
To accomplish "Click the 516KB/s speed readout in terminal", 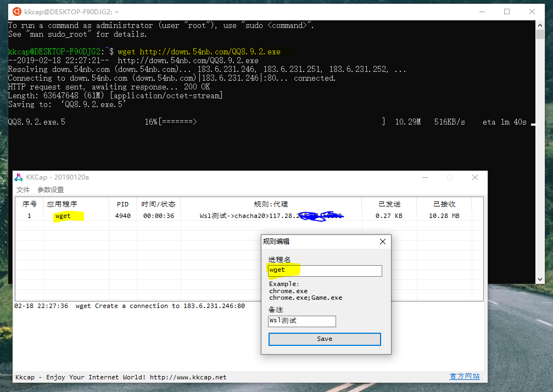I will click(x=449, y=122).
